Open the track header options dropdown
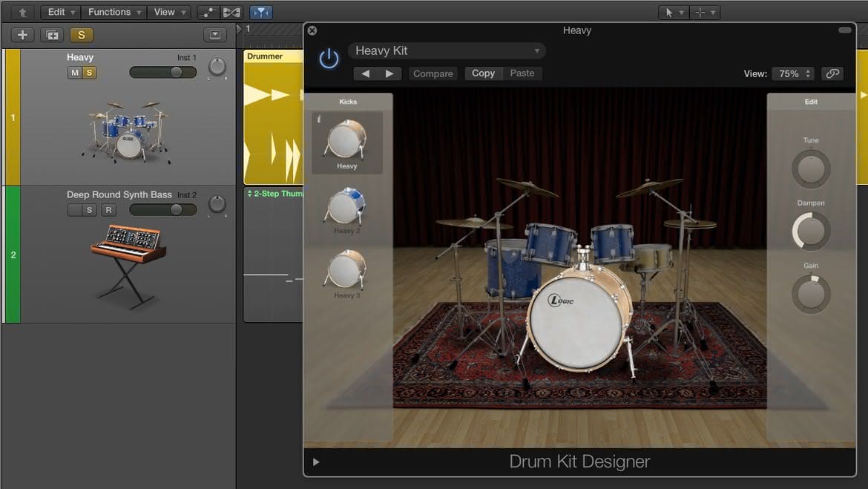The height and width of the screenshot is (489, 868). (x=215, y=35)
